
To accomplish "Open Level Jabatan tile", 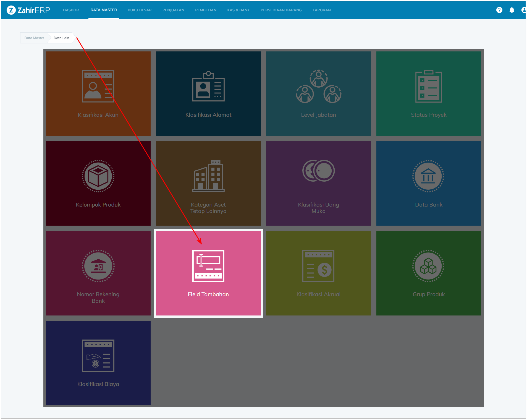I will tap(318, 93).
